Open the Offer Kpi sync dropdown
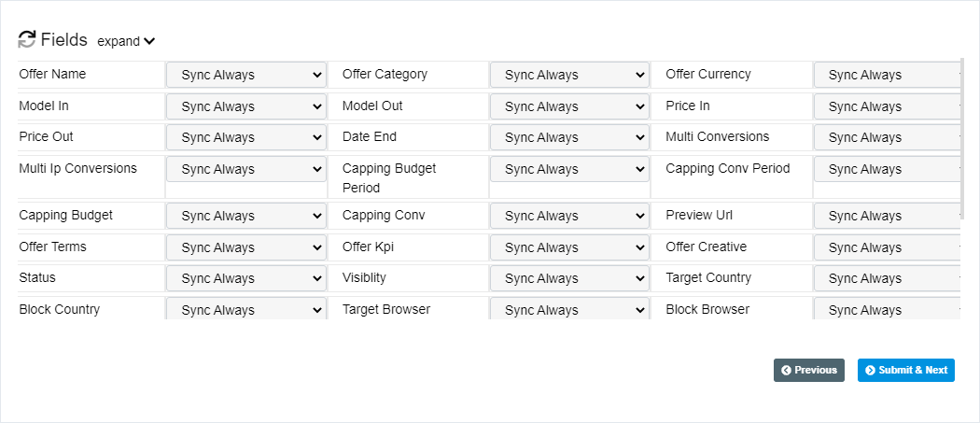 (x=569, y=247)
